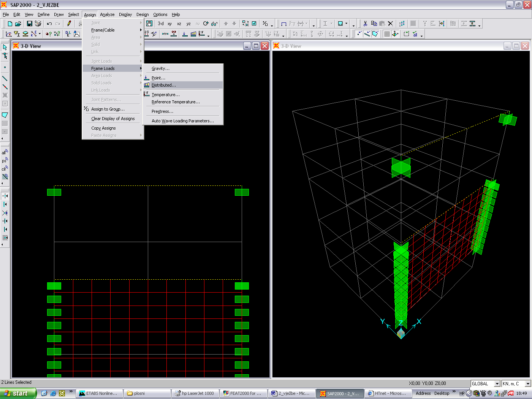The width and height of the screenshot is (532, 399).
Task: Select Auto Wave Loading Parameters...
Action: click(x=183, y=121)
